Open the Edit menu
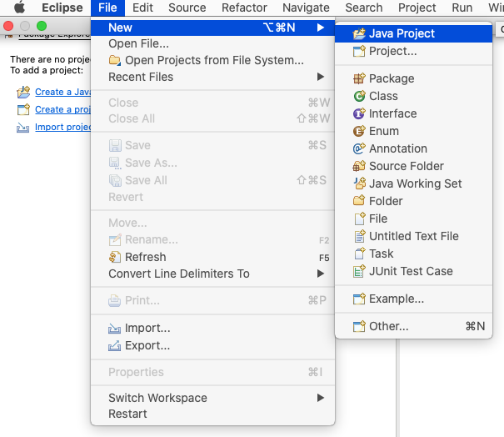Screen dimensions: 504x437 click(x=142, y=8)
